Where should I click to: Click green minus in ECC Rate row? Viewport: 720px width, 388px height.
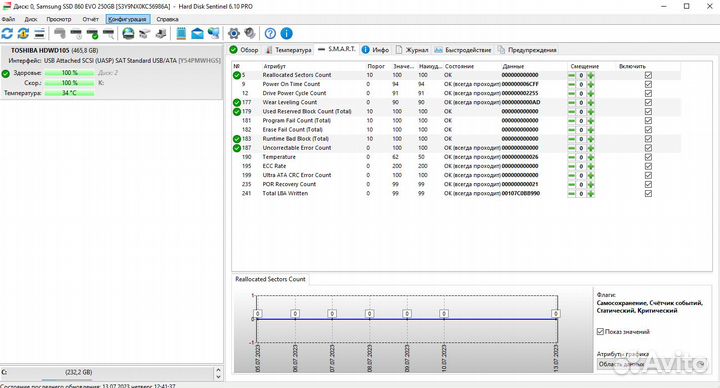click(x=572, y=166)
